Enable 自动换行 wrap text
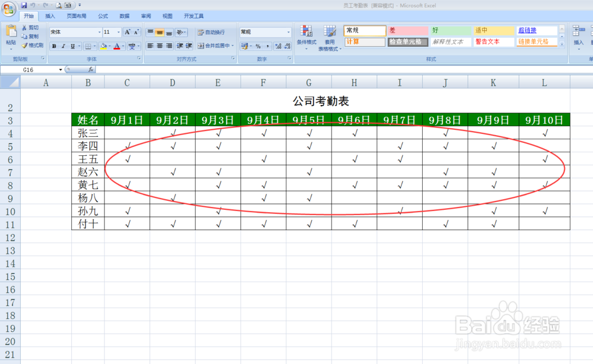The image size is (593, 364). pos(211,32)
